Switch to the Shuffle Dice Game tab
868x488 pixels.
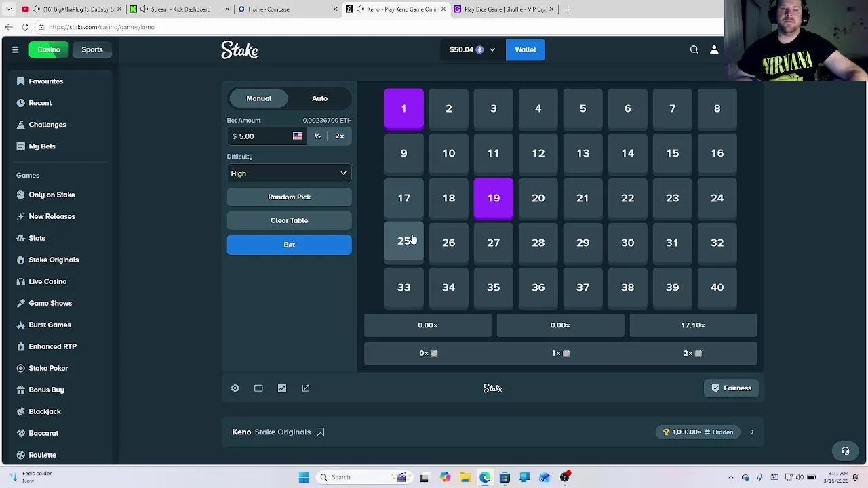click(x=504, y=9)
